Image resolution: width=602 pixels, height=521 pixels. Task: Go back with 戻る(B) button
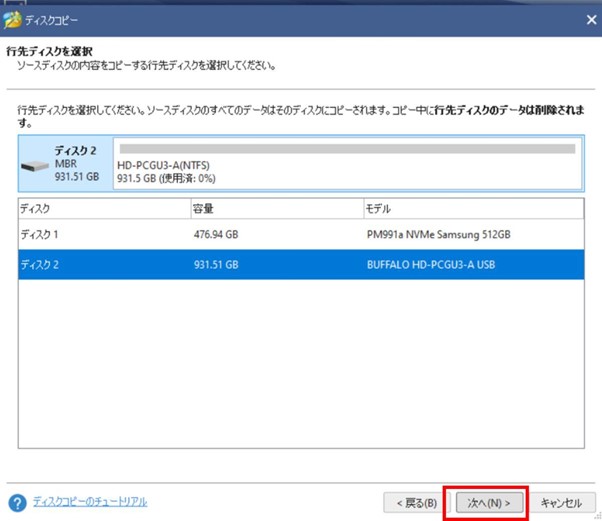[417, 503]
